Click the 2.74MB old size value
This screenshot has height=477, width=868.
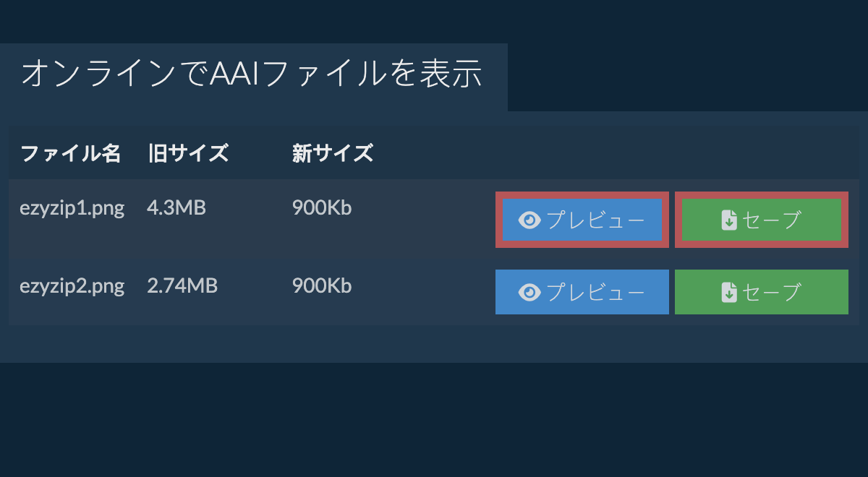click(182, 286)
